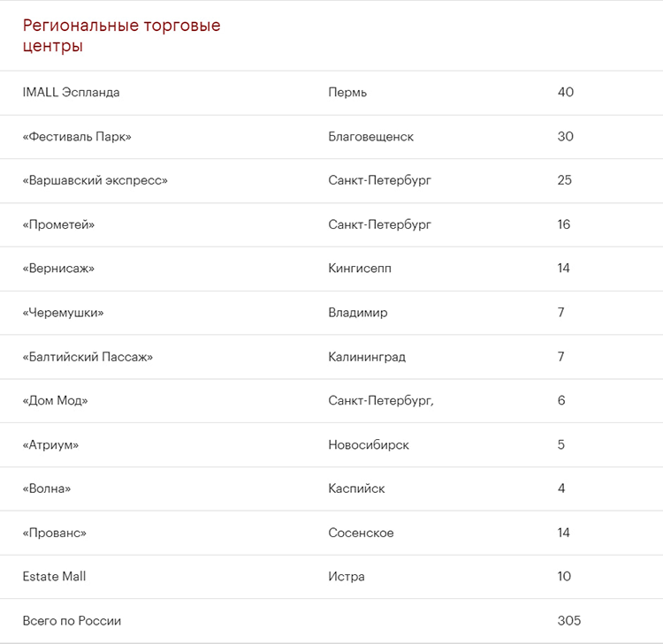
Task: Select «Волна» in the table
Action: pos(47,489)
